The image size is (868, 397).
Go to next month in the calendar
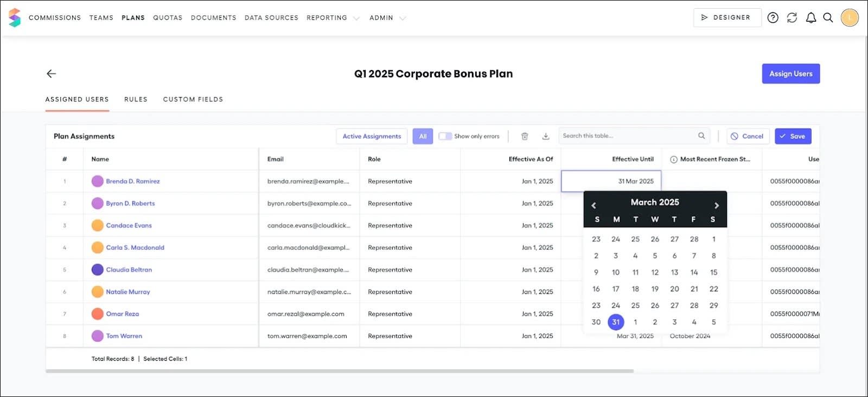click(x=717, y=206)
